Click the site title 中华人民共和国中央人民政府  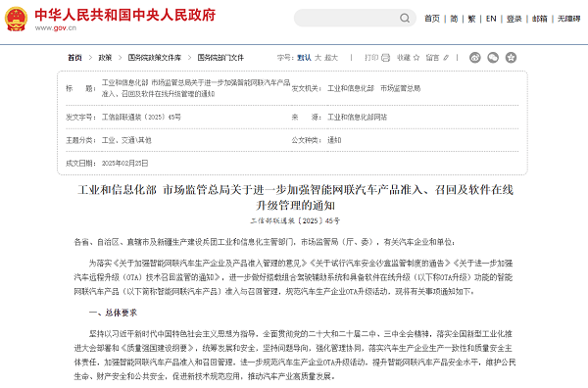coord(125,15)
